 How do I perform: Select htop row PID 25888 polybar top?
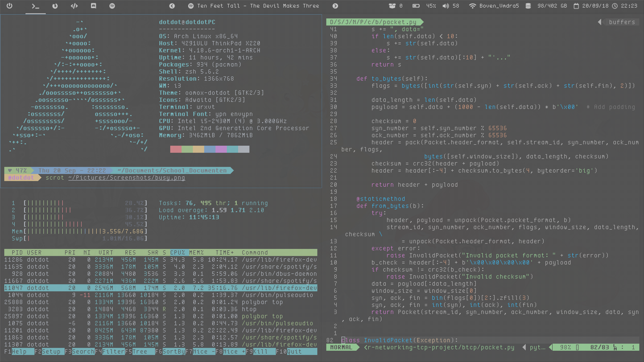click(x=161, y=302)
